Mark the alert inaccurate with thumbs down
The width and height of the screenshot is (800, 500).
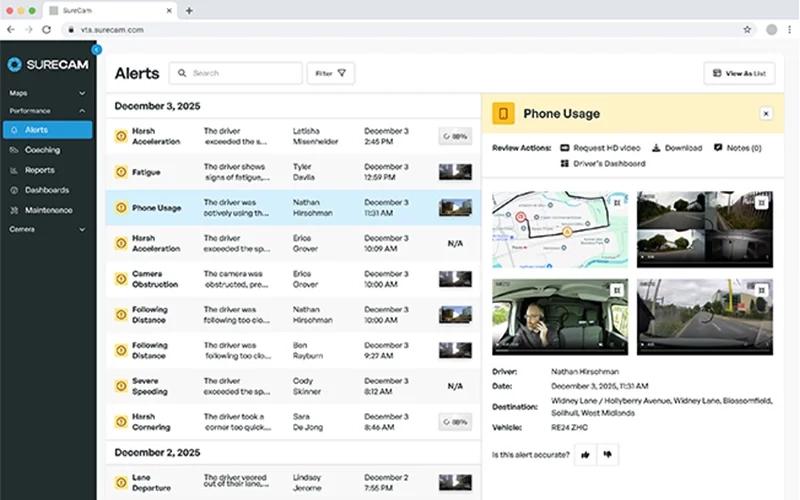(607, 455)
